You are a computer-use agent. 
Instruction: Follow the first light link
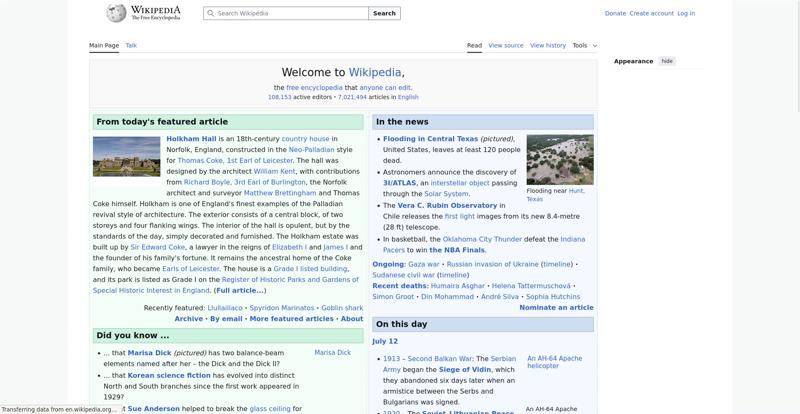pyautogui.click(x=460, y=216)
